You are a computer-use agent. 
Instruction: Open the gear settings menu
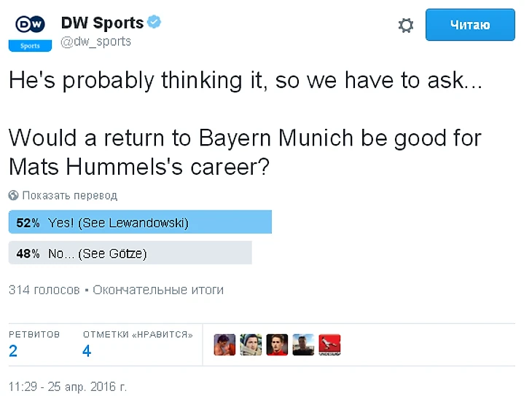pos(406,25)
